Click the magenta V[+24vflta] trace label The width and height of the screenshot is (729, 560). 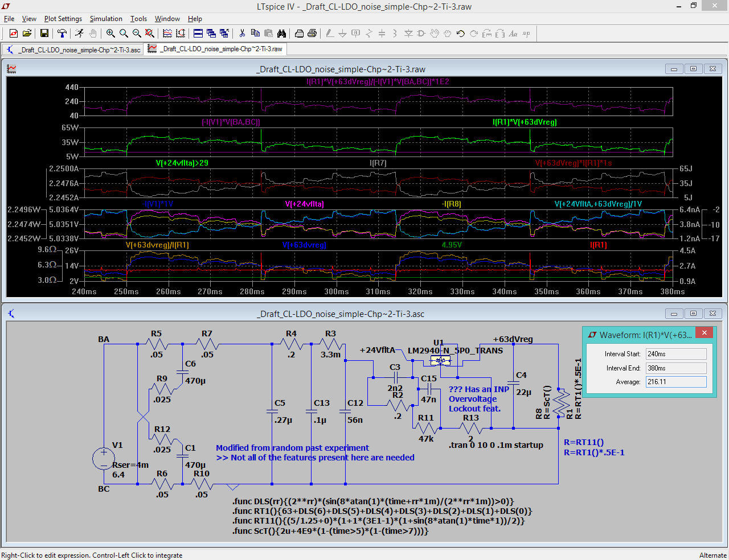pos(305,204)
